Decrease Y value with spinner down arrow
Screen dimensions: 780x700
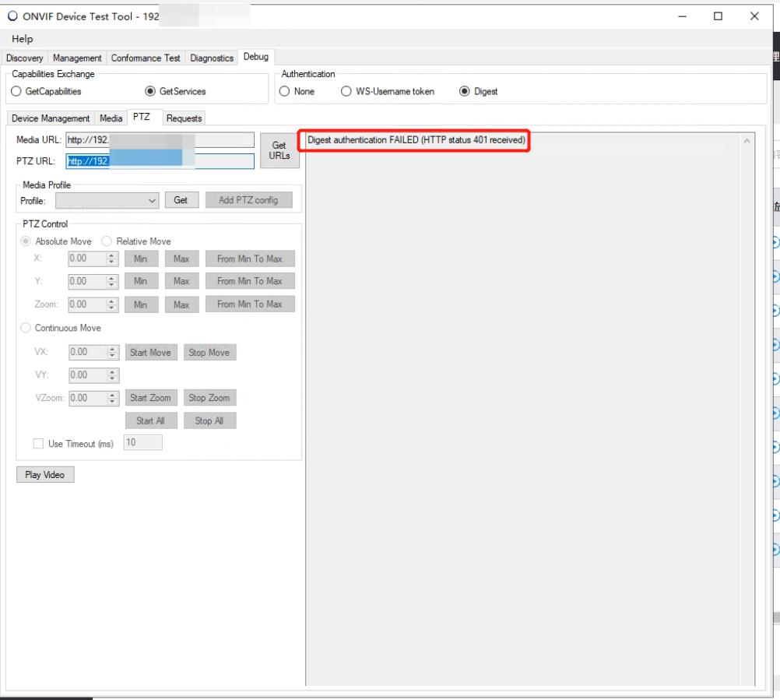[x=111, y=285]
